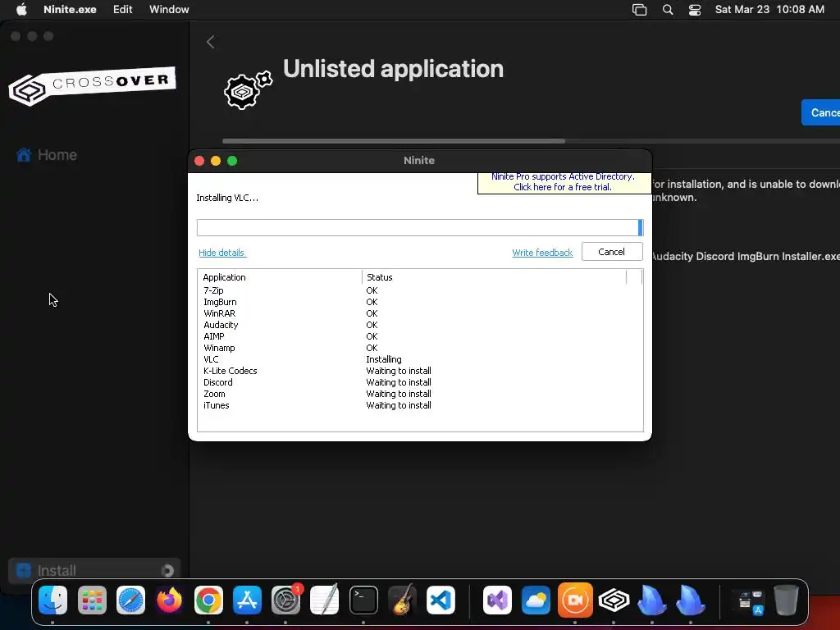840x630 pixels.
Task: Click the Stage Manager windows menu bar icon
Action: click(640, 10)
